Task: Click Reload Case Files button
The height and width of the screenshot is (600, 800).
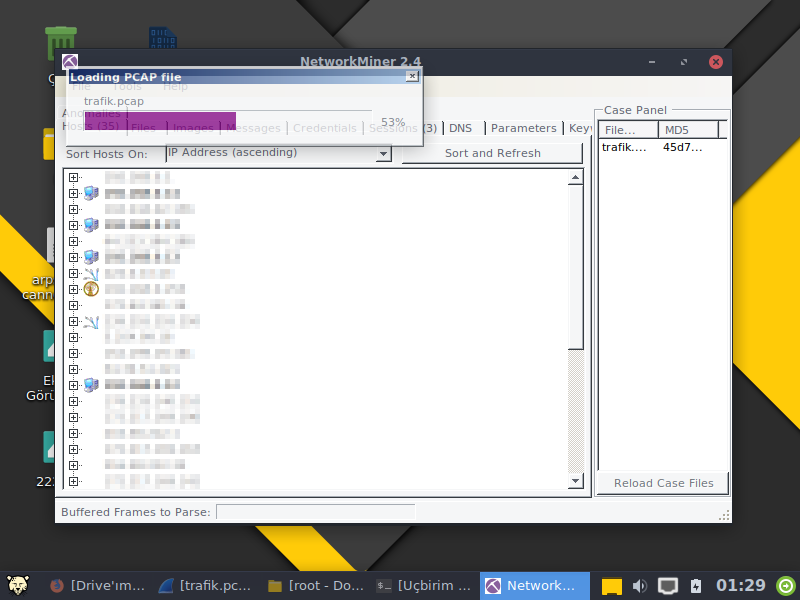Action: [663, 483]
